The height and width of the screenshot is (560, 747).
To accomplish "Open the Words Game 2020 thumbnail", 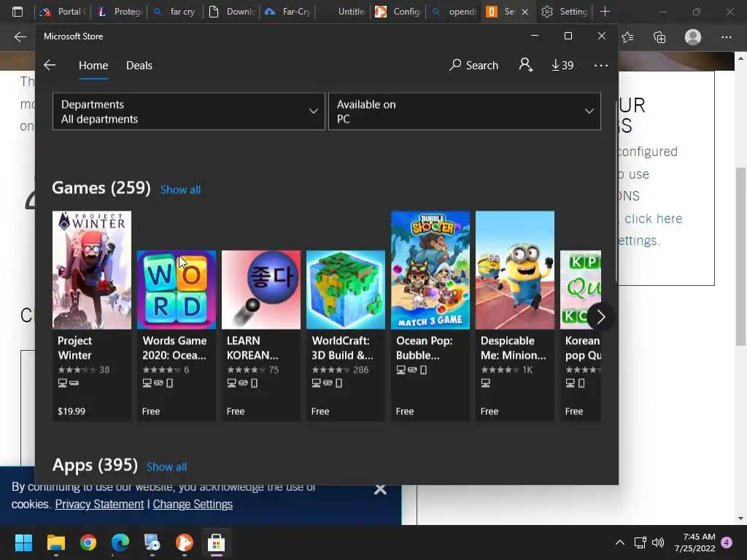I will 177,289.
